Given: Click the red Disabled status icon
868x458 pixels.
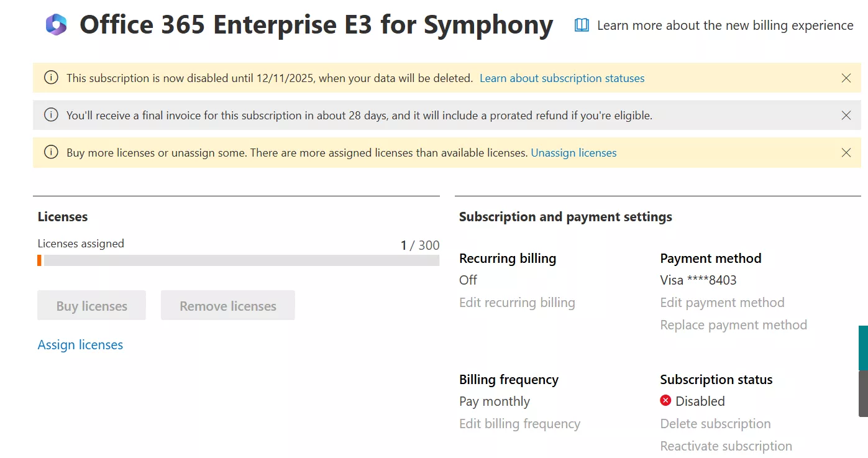Looking at the screenshot, I should coord(665,401).
